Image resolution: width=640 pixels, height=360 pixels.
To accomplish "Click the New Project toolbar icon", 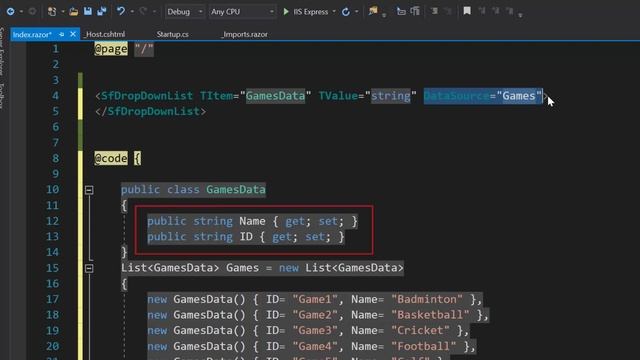I will [x=52, y=11].
